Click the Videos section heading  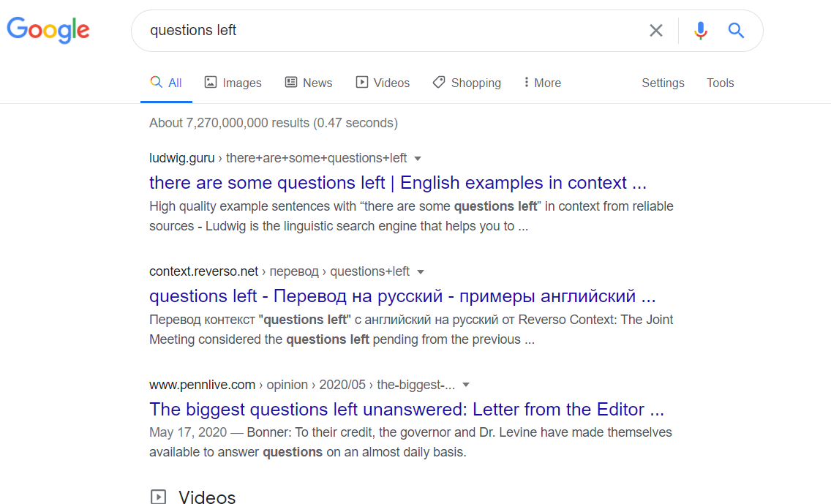point(207,497)
